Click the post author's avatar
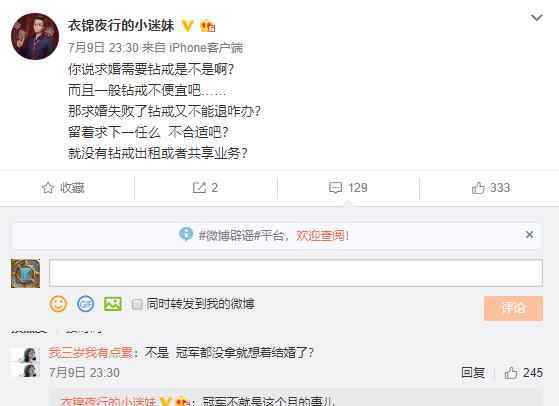This screenshot has height=406, width=559. click(x=35, y=36)
